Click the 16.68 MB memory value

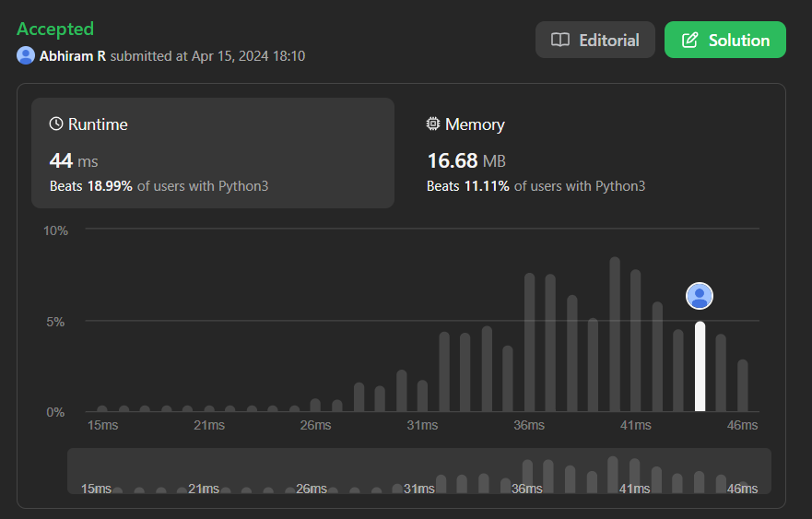[465, 161]
